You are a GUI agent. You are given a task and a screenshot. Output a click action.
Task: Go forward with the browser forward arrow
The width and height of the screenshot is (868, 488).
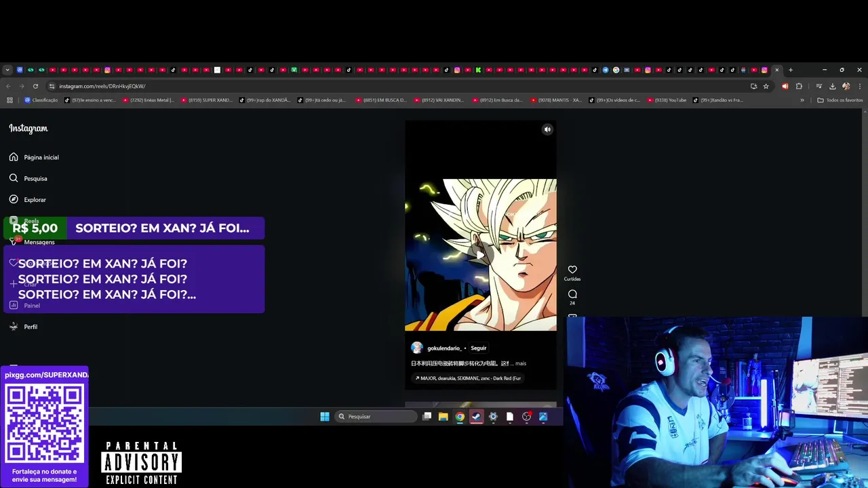22,86
